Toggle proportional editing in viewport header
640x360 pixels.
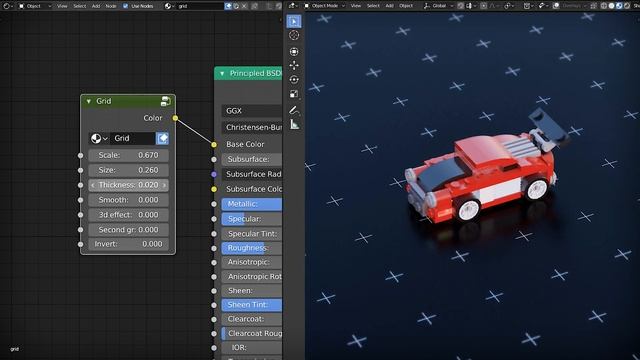point(483,6)
